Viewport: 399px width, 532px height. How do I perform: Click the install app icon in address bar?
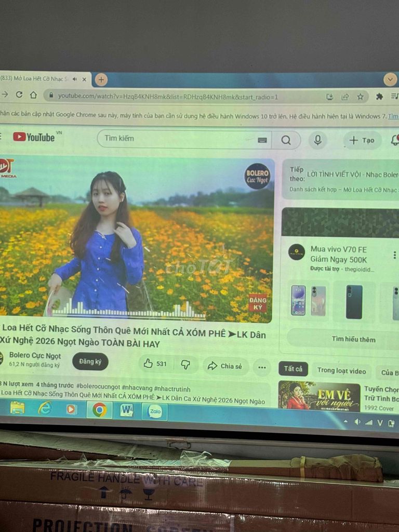coord(329,97)
